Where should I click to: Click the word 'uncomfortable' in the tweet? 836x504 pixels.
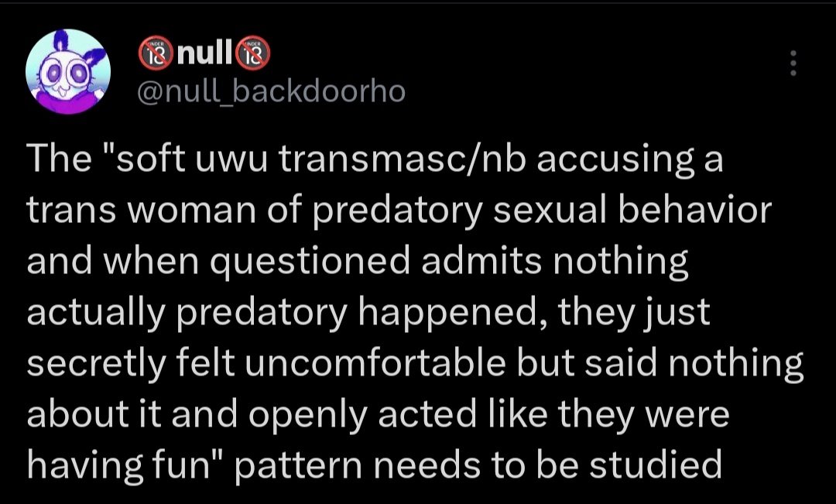(376, 362)
